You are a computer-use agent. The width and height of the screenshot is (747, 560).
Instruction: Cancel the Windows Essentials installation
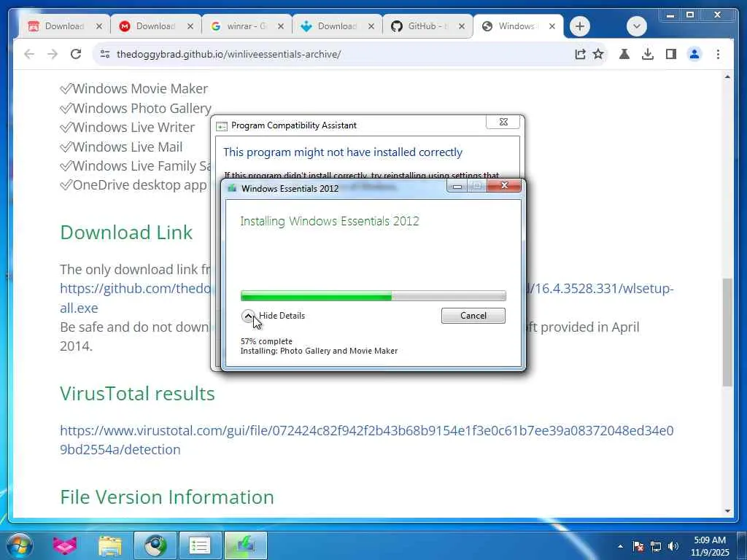473,316
